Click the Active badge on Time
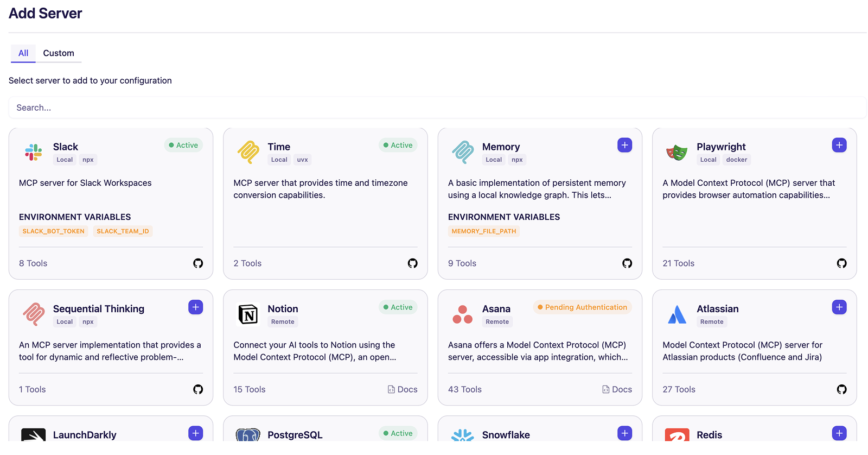This screenshot has height=455, width=868. (398, 145)
